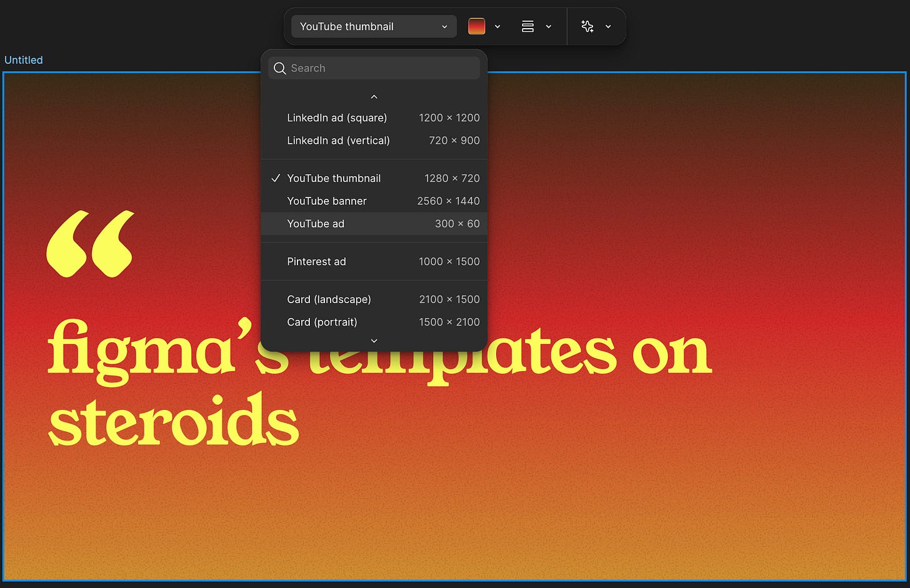
Task: Click the 1280 × 720 dimension text
Action: click(452, 178)
